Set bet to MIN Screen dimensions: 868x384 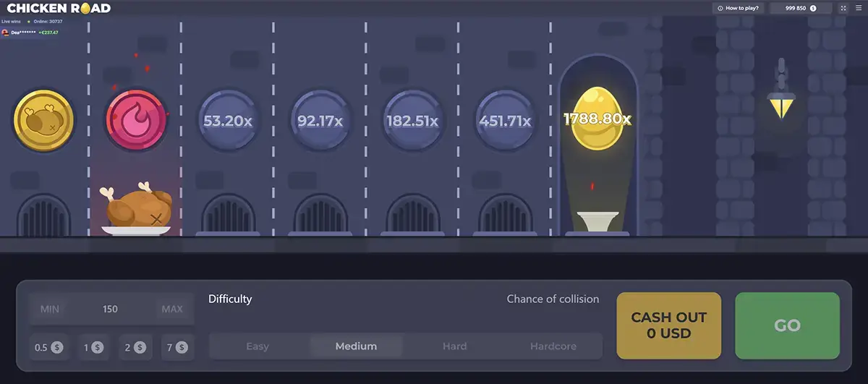click(x=50, y=310)
